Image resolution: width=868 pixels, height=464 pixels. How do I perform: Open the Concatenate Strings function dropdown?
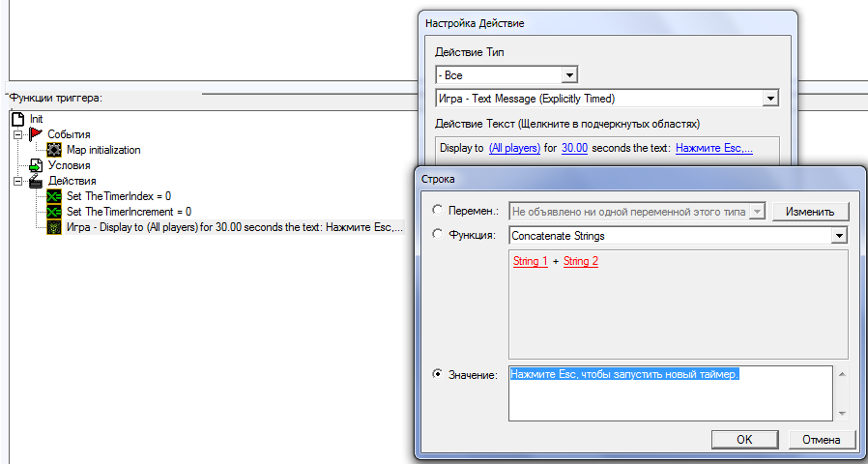point(839,236)
